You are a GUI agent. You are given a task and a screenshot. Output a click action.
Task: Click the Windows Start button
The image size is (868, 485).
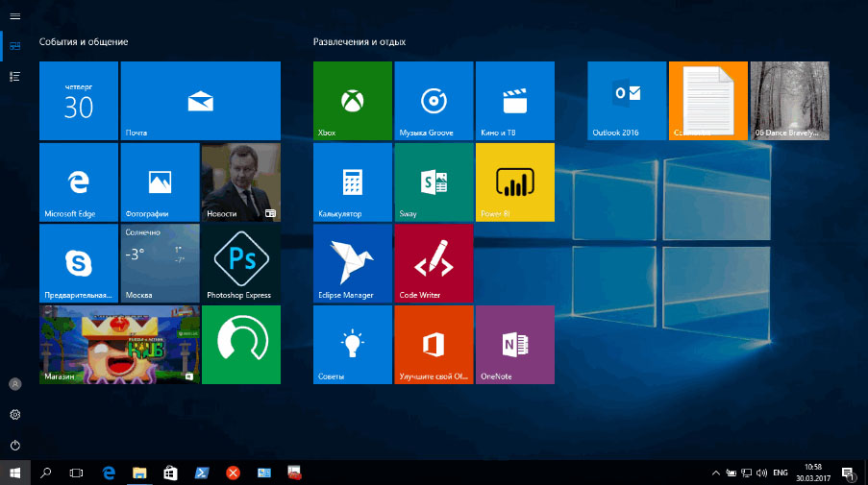[x=15, y=473]
